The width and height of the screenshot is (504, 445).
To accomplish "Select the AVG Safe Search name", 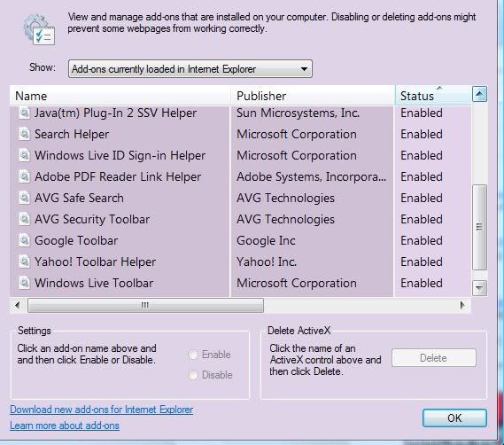I will coord(79,198).
